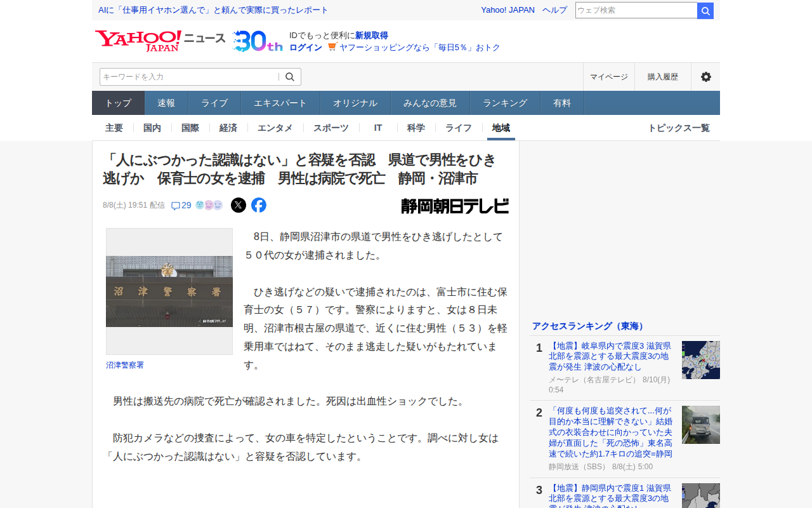Focus the キーワードを入力 search field
Viewport: 812px width, 508px height.
(x=189, y=77)
